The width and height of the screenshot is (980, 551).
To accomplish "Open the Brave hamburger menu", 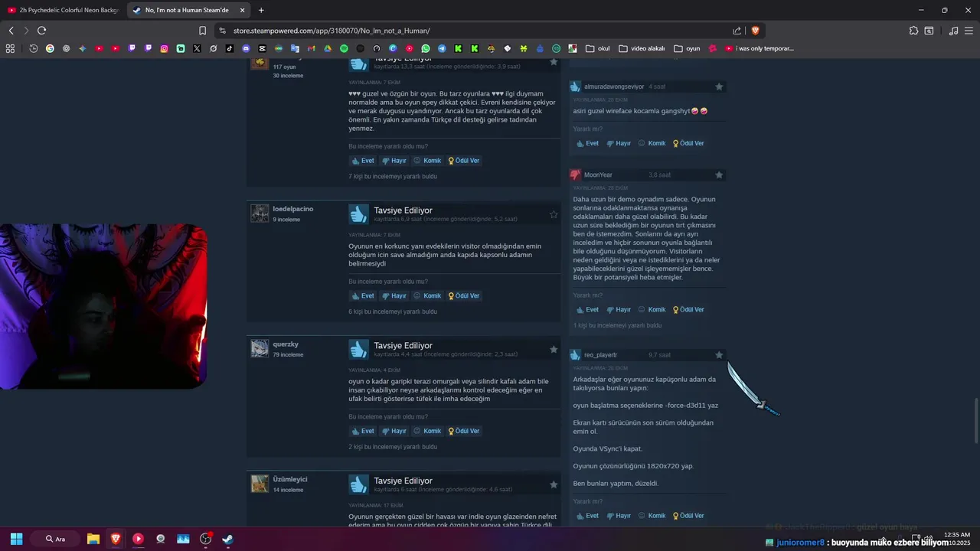I will pyautogui.click(x=969, y=31).
